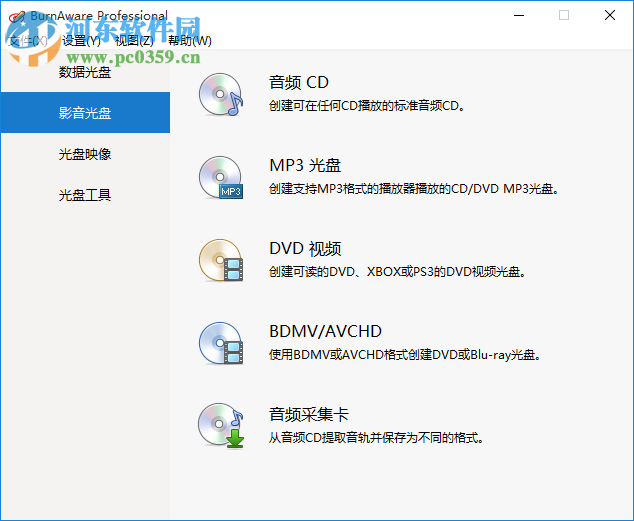Click the MP3 光盘 disc icon
The height and width of the screenshot is (521, 634).
tap(221, 177)
